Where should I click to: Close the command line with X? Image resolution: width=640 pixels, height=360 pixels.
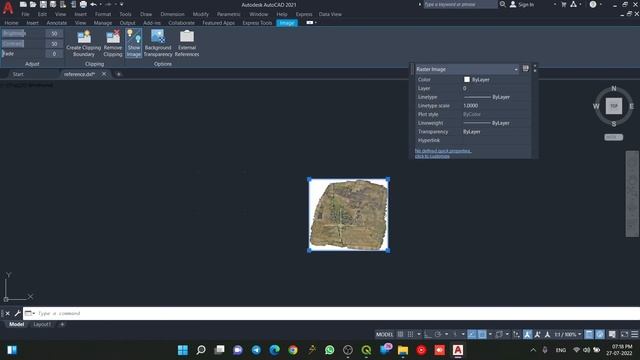8,313
